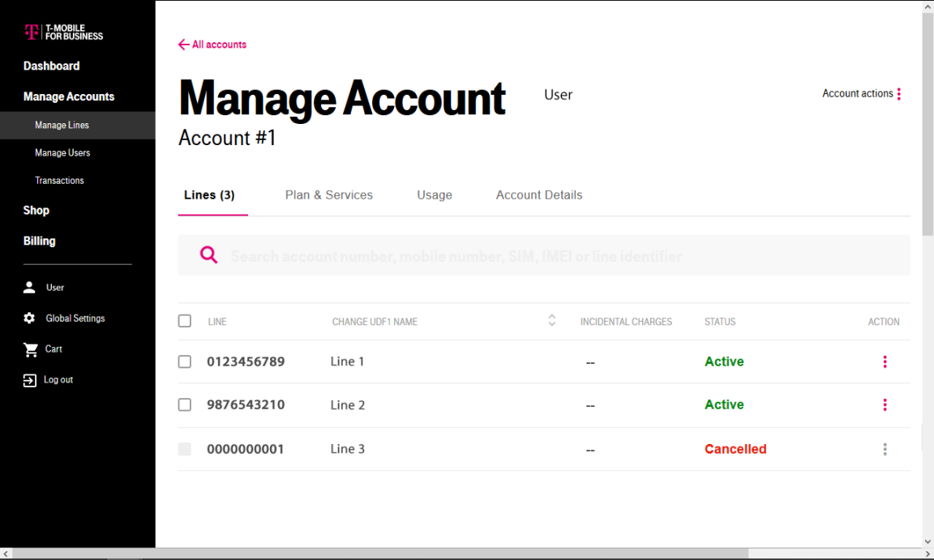This screenshot has width=934, height=560.
Task: Navigate to Transactions in the sidebar
Action: pos(59,180)
